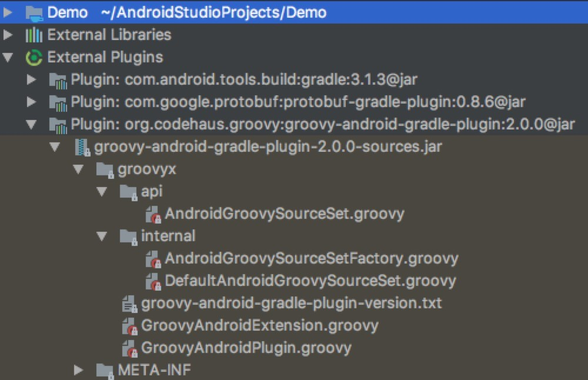Expand the Demo project node arrow
This screenshot has width=588, height=380.
(x=8, y=12)
